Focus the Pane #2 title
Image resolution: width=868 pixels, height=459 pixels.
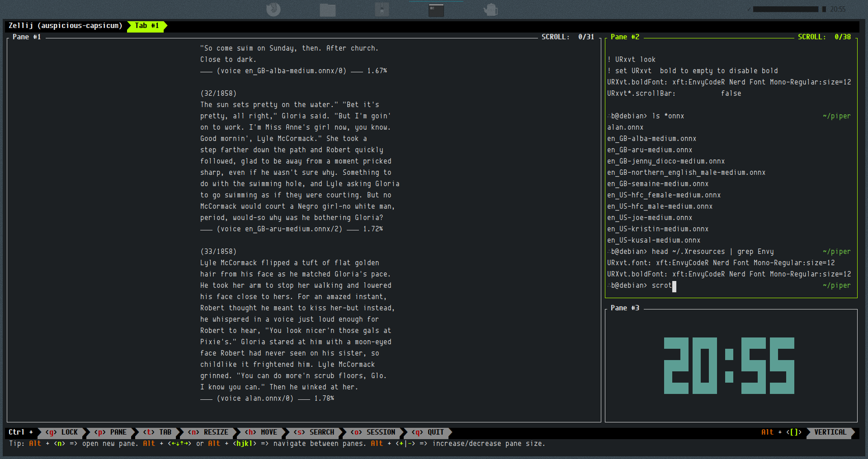[x=625, y=37]
